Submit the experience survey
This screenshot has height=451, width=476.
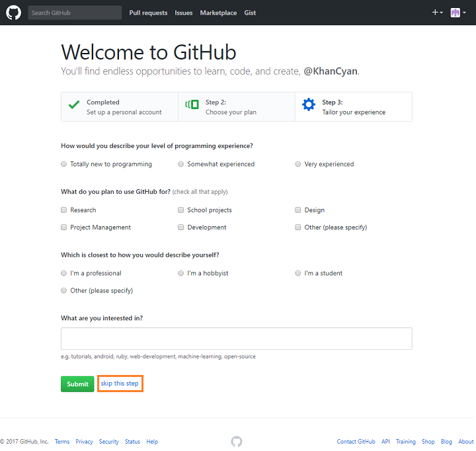point(77,384)
